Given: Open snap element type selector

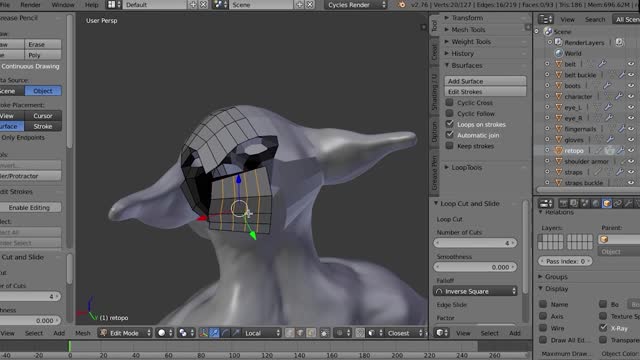Looking at the screenshot, I should [375, 333].
